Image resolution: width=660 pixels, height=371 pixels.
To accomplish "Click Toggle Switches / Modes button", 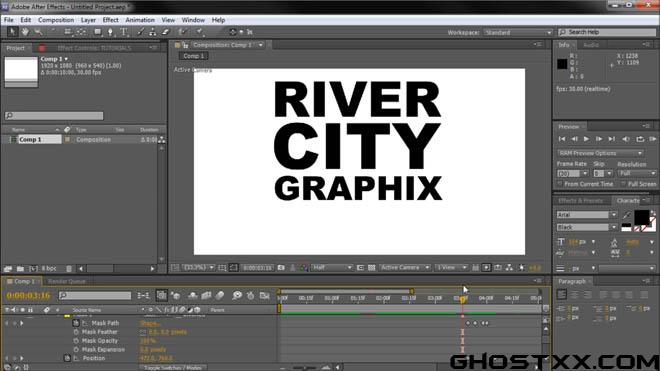I will (x=173, y=368).
